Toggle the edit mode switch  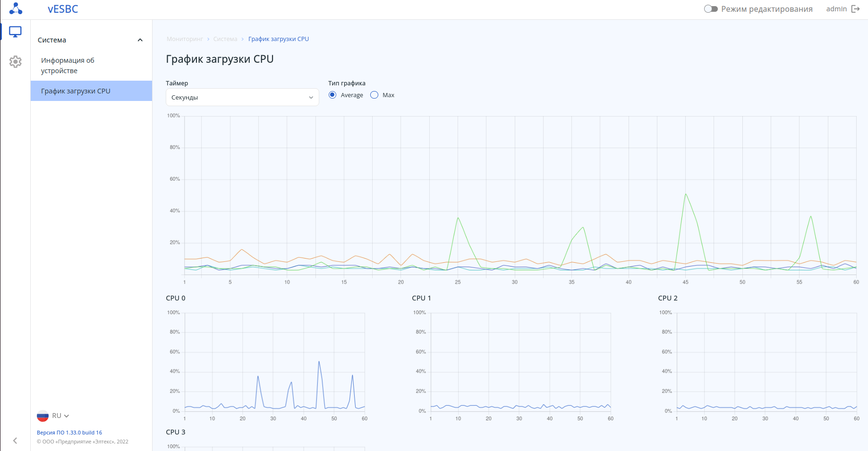[x=710, y=9]
